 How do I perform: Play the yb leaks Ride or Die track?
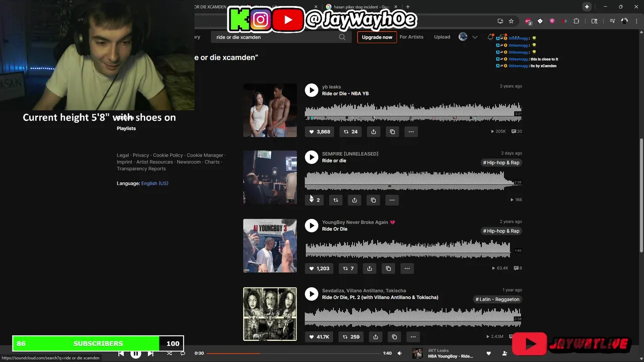pos(311,90)
